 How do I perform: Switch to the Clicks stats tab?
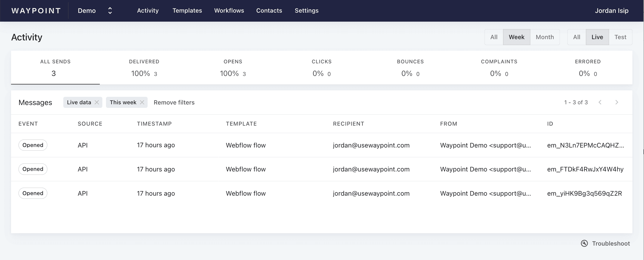click(x=321, y=68)
